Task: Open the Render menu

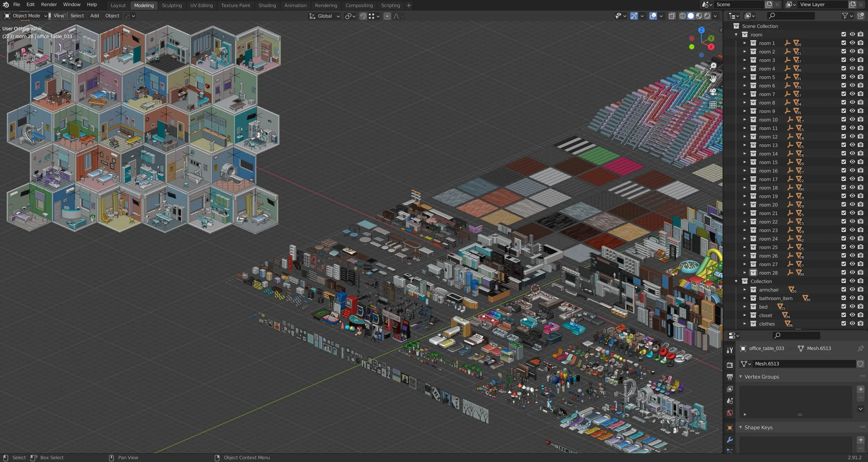Action: point(49,4)
